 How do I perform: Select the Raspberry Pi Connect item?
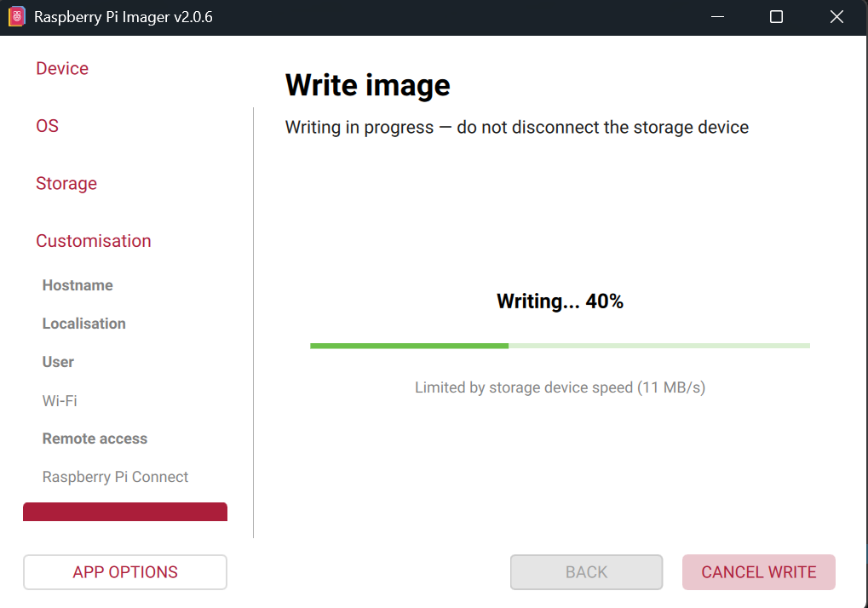coord(116,477)
